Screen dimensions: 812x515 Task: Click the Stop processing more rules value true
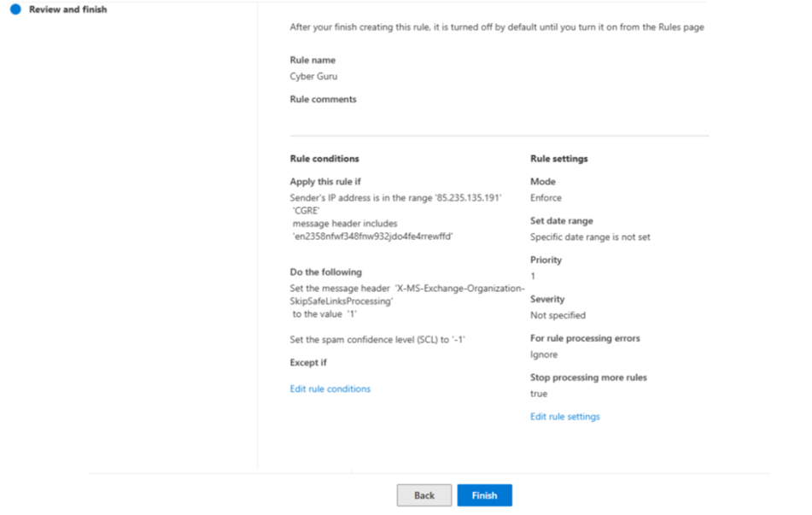[539, 394]
